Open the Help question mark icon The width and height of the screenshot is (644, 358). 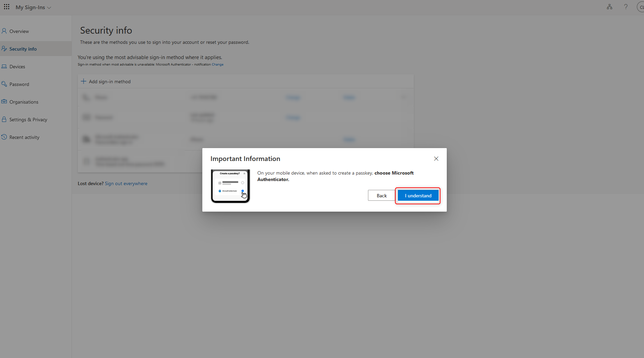click(626, 7)
